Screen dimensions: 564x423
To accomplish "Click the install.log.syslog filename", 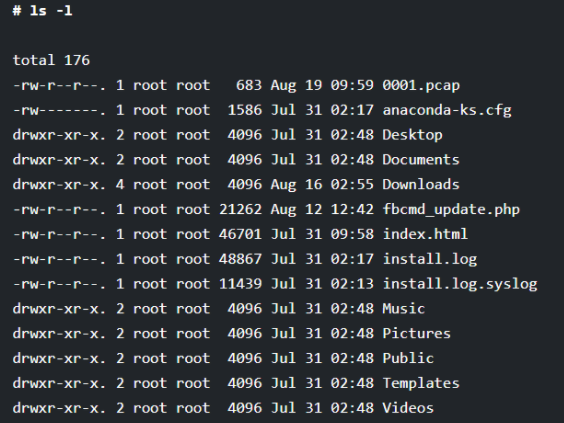I will coord(460,284).
